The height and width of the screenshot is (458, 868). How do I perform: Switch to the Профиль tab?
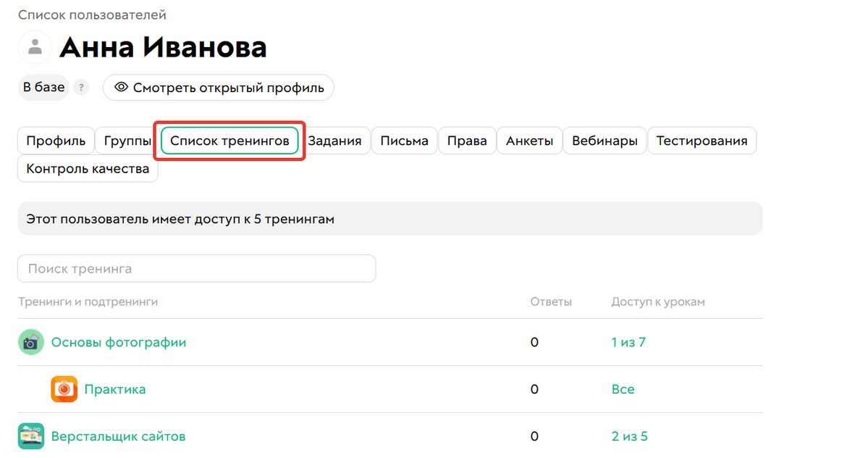coord(56,141)
